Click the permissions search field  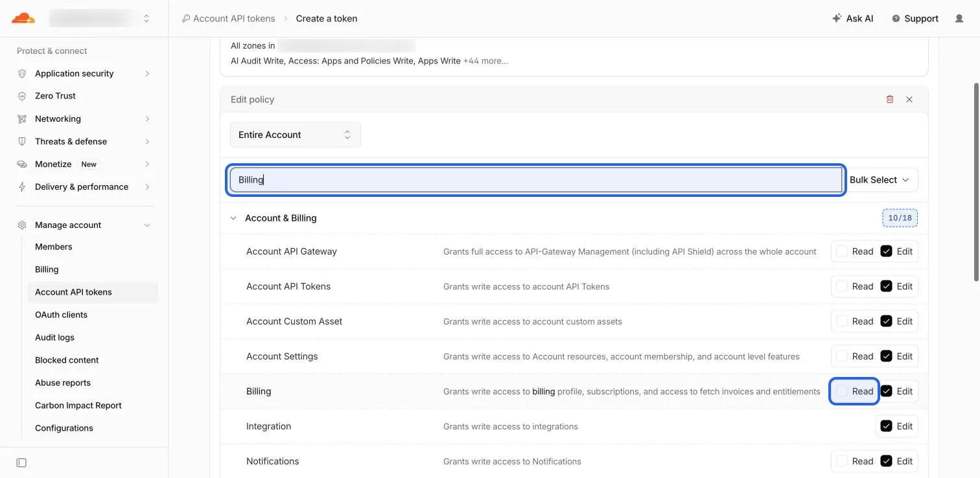(536, 180)
